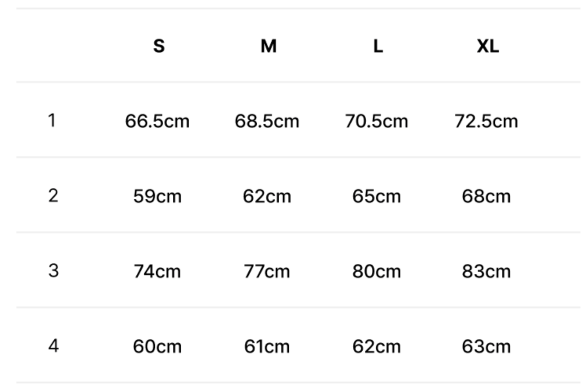Viewport: 584px width, 392px height.
Task: Click the 74cm cell
Action: [157, 272]
